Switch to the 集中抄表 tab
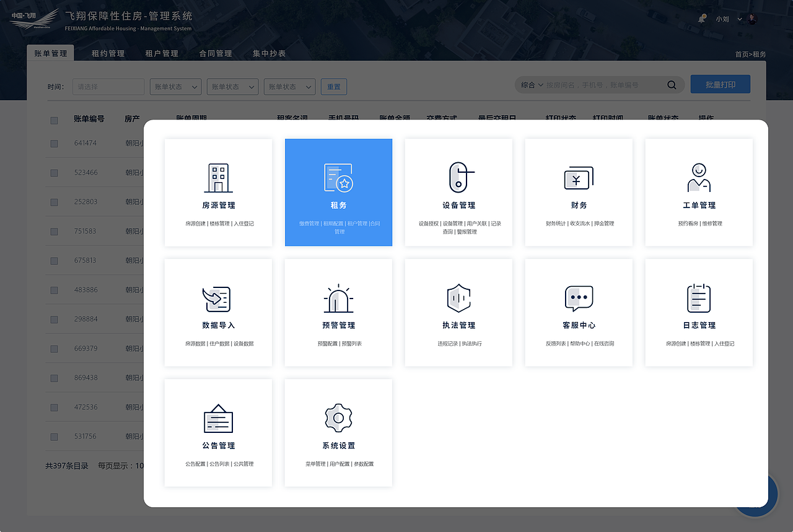This screenshot has width=793, height=532. point(269,54)
